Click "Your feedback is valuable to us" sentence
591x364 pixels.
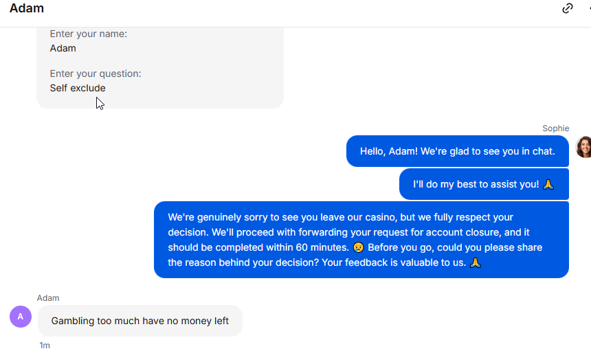(x=394, y=262)
